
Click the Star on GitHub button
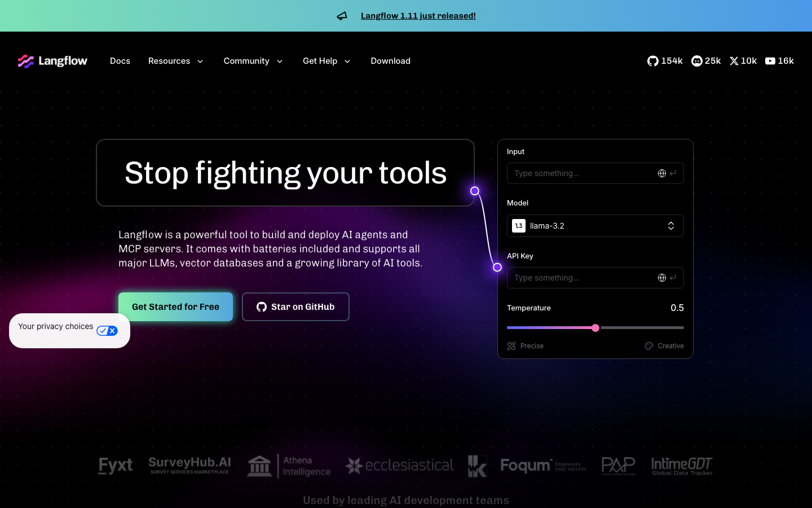[295, 306]
